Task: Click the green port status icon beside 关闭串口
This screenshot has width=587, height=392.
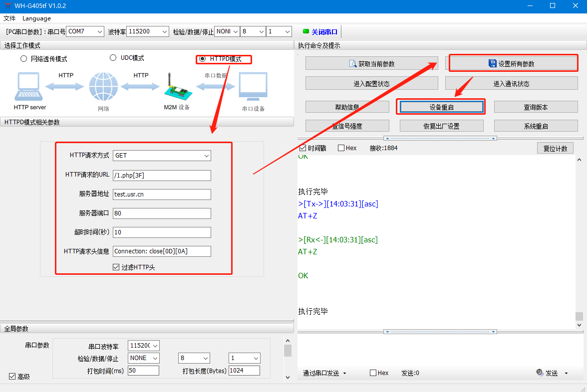Action: click(x=306, y=31)
